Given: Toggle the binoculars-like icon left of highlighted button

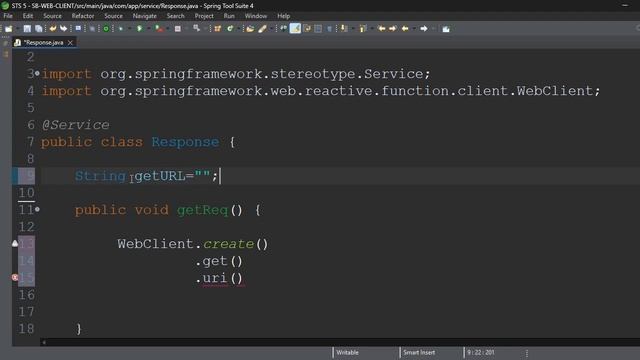Looking at the screenshot, I should click(x=283, y=28).
